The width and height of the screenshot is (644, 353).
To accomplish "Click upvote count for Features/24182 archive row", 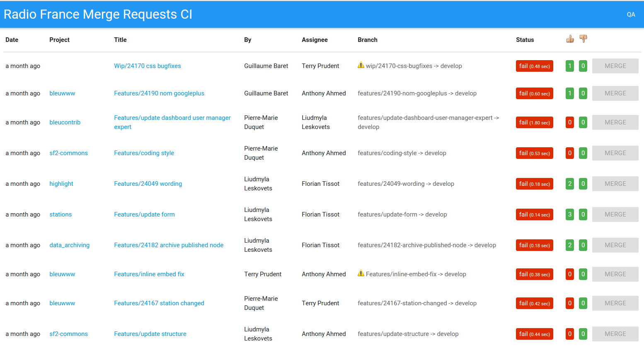I will click(x=570, y=245).
